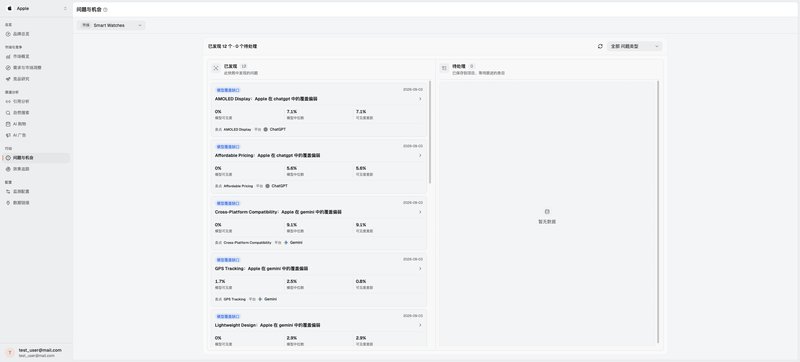Click the Affordable Pricing label next to ChatGPT

[238, 186]
